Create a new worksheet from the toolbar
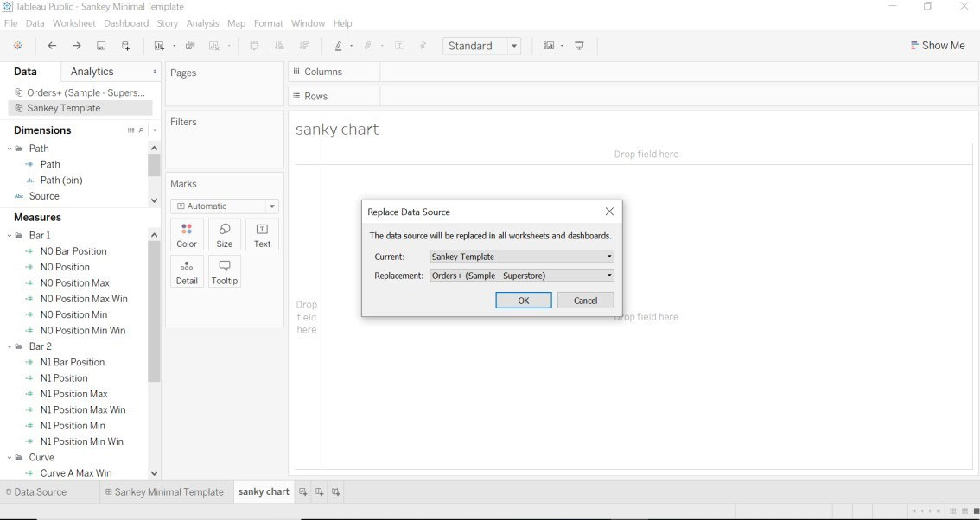The width and height of the screenshot is (980, 520). point(161,45)
